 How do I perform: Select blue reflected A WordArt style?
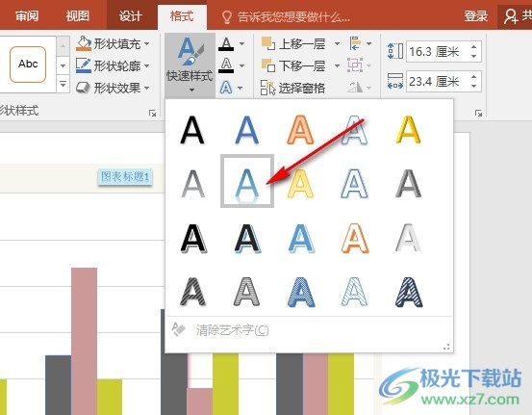pyautogui.click(x=247, y=181)
